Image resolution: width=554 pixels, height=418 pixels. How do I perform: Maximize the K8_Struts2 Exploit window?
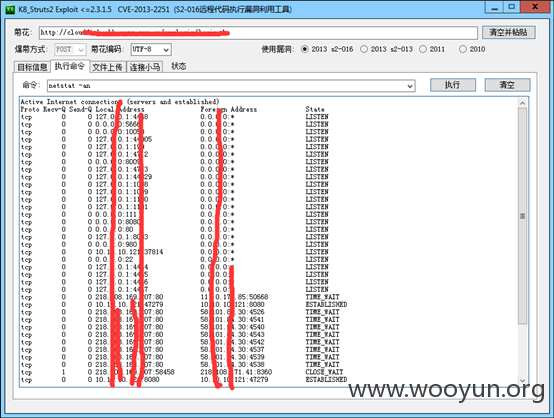coord(512,7)
